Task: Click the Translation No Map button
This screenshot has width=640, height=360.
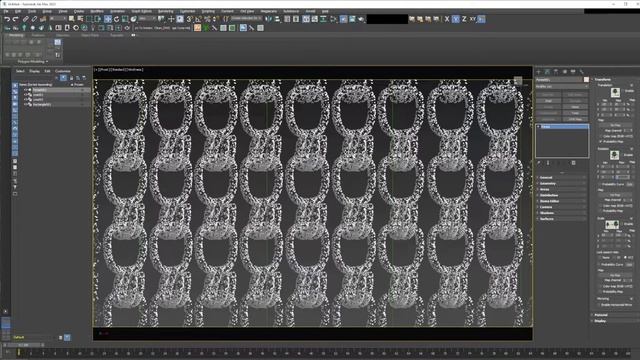Action: [x=616, y=125]
